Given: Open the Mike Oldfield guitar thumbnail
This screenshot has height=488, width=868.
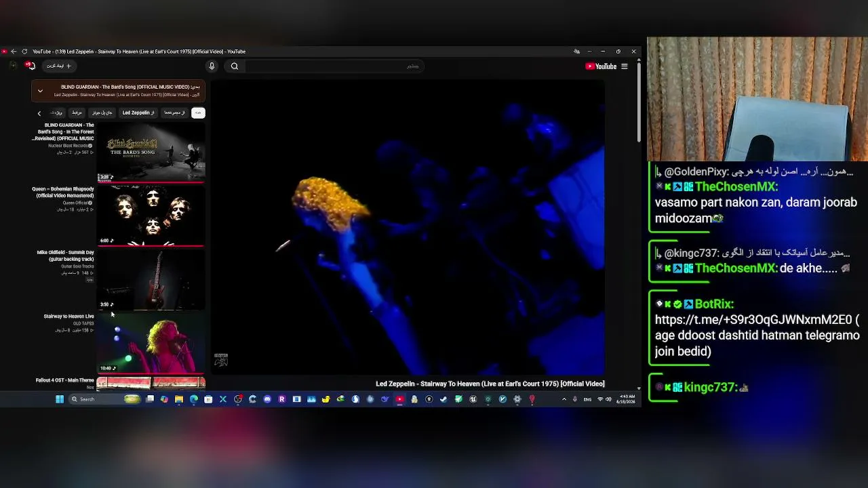Looking at the screenshot, I should click(x=151, y=280).
